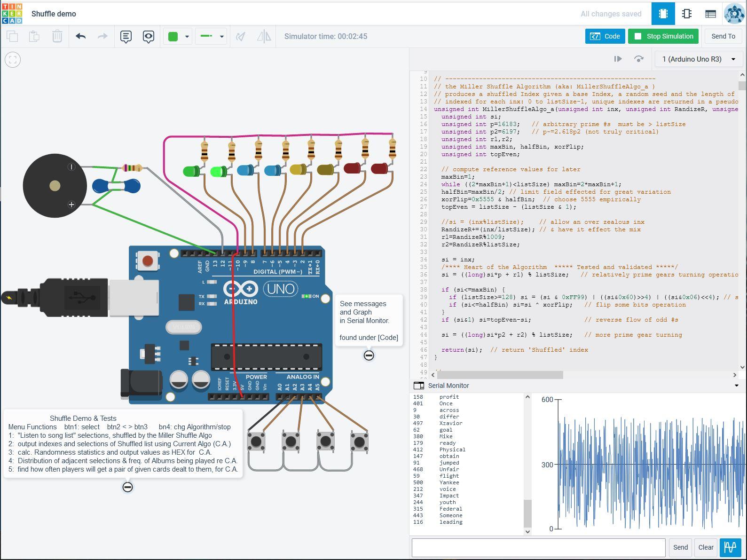
Task: Click the green wire color swatch
Action: point(173,37)
